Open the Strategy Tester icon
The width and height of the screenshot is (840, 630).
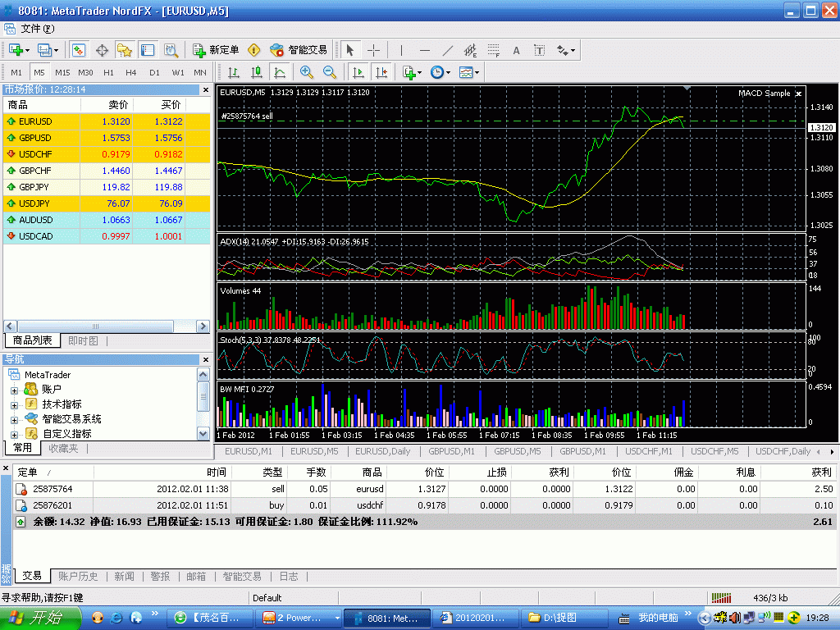[x=171, y=50]
